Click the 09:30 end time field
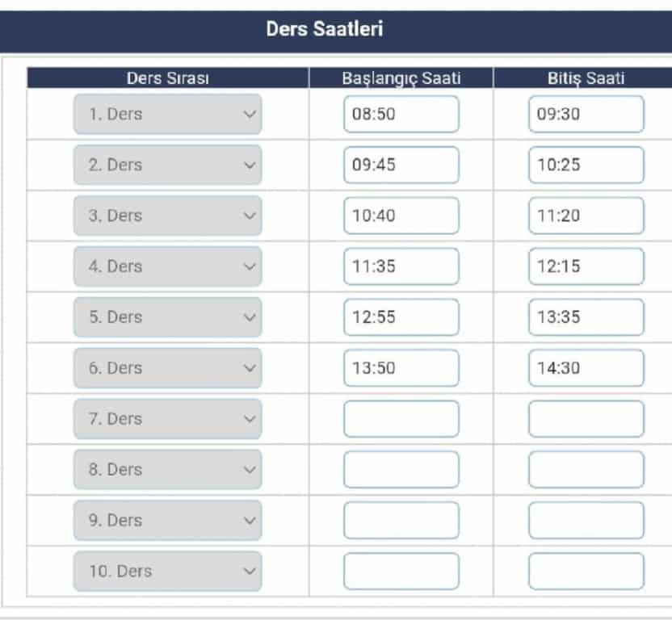 [586, 114]
